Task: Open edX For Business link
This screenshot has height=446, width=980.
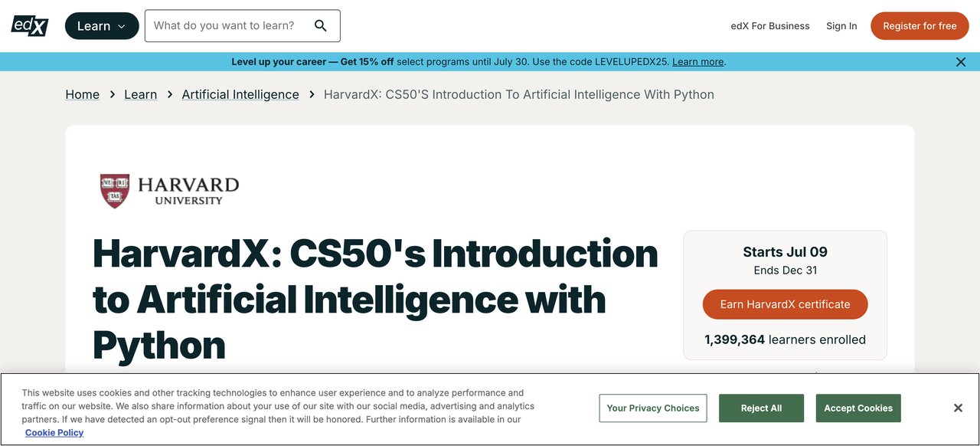Action: click(770, 26)
